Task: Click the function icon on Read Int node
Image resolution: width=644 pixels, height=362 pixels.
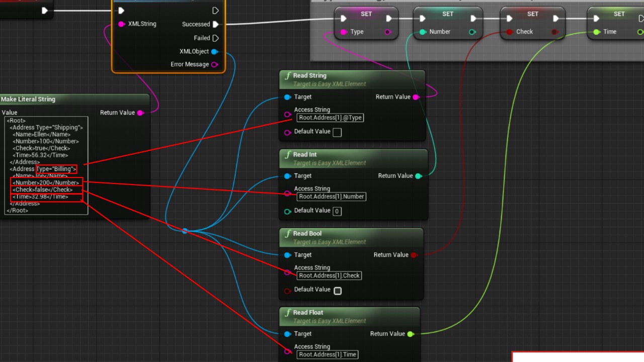Action: [288, 155]
